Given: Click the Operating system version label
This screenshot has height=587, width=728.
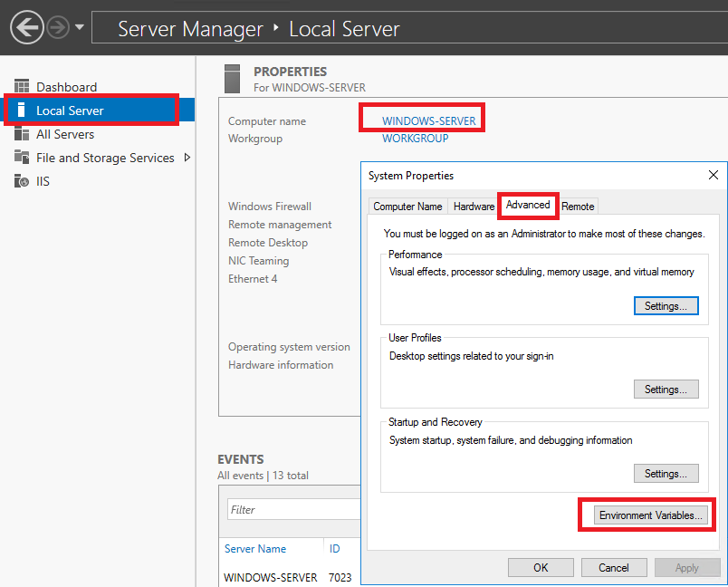Looking at the screenshot, I should click(289, 347).
